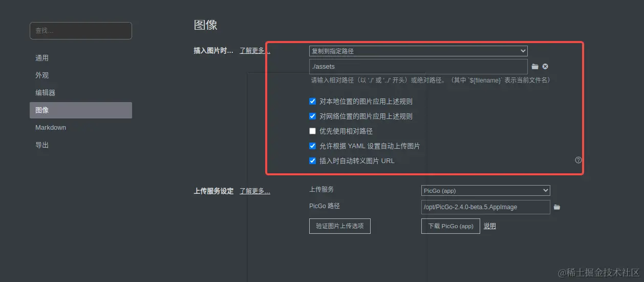Toggle 对网络位置的图片应用上述规则 checkbox
Screen dimensions: 644x282
pos(313,116)
